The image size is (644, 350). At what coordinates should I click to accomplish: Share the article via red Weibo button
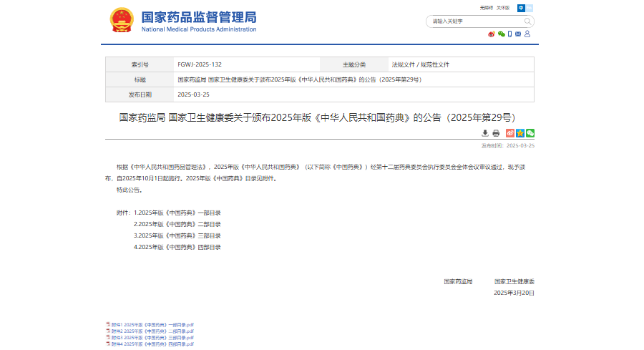510,133
